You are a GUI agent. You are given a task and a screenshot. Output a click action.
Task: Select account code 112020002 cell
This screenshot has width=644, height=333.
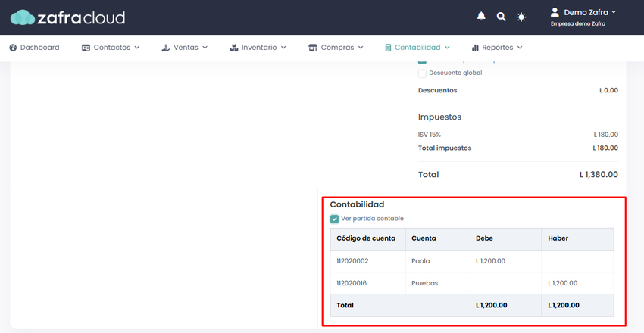(368, 261)
